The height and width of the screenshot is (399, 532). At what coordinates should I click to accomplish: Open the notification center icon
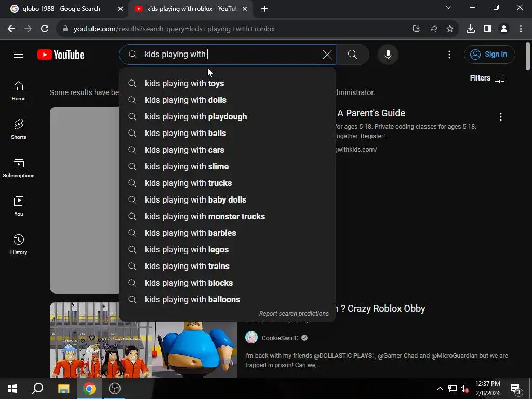coord(515,389)
